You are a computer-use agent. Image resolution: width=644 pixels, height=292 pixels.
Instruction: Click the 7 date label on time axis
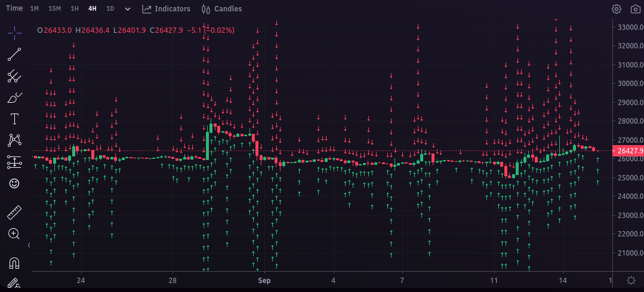(x=402, y=281)
